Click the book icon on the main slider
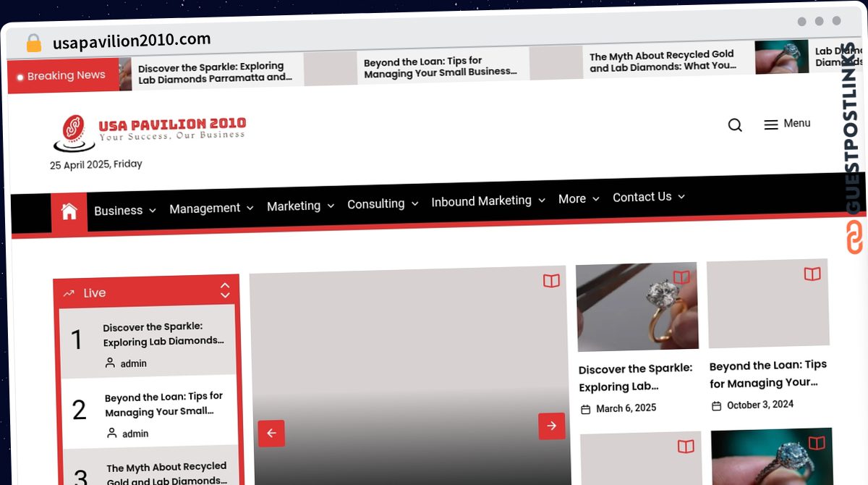Screen dimensions: 868x485 tap(551, 281)
